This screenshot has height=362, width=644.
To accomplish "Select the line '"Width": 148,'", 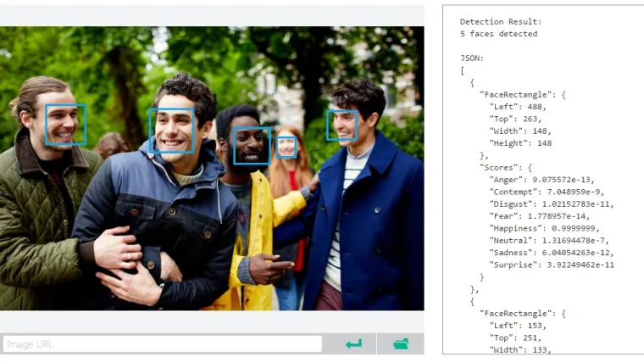I will (520, 131).
